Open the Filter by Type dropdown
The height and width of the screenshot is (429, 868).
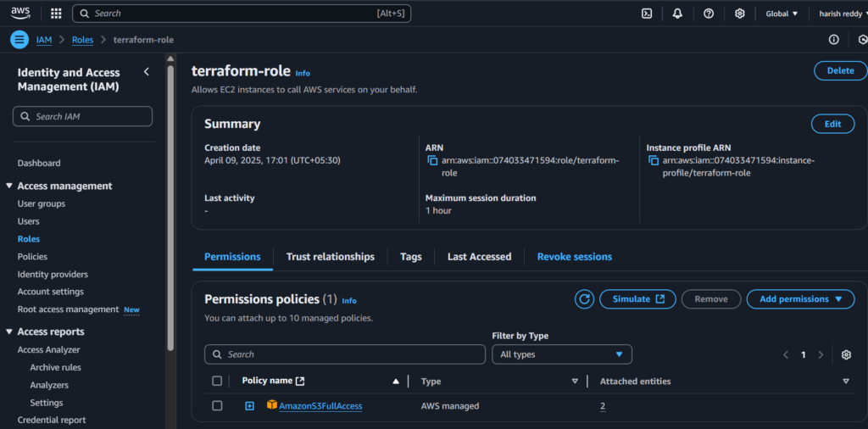pyautogui.click(x=562, y=354)
